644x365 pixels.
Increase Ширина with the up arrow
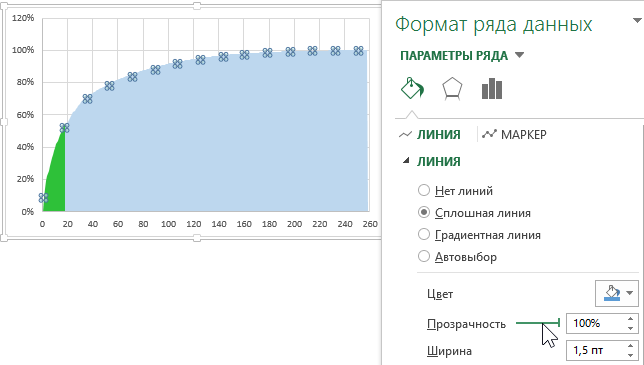(x=630, y=346)
